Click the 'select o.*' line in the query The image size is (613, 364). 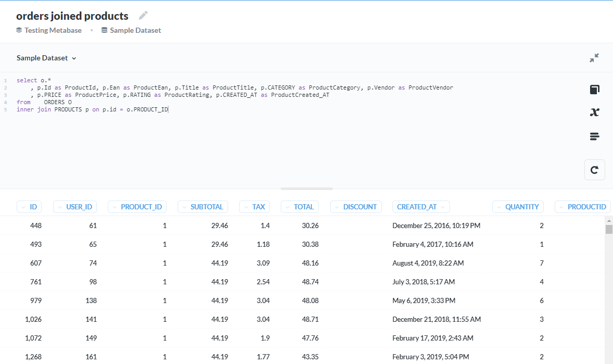point(34,80)
